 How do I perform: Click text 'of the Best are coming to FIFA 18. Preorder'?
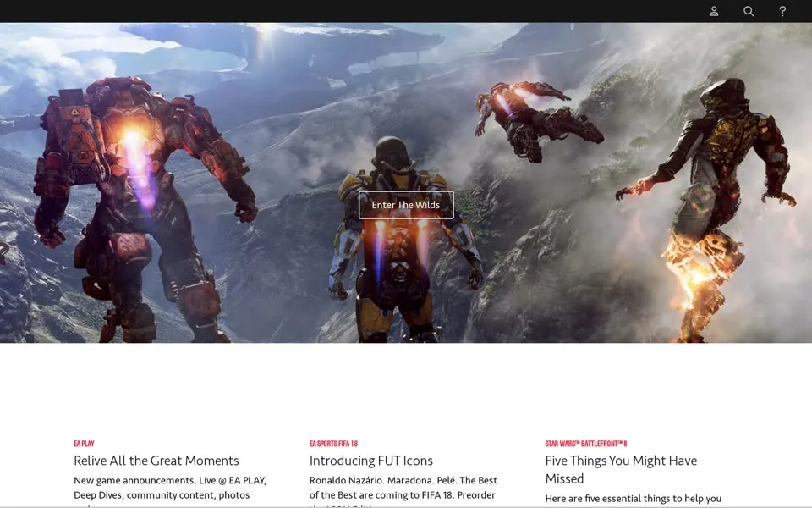403,495
